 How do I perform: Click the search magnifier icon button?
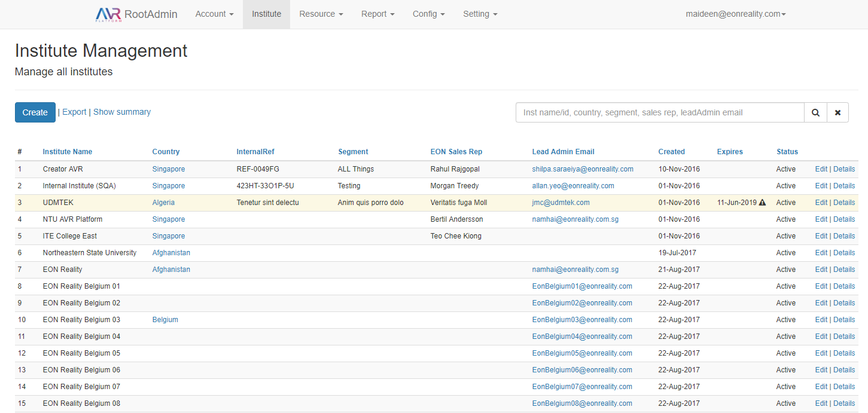(x=815, y=112)
